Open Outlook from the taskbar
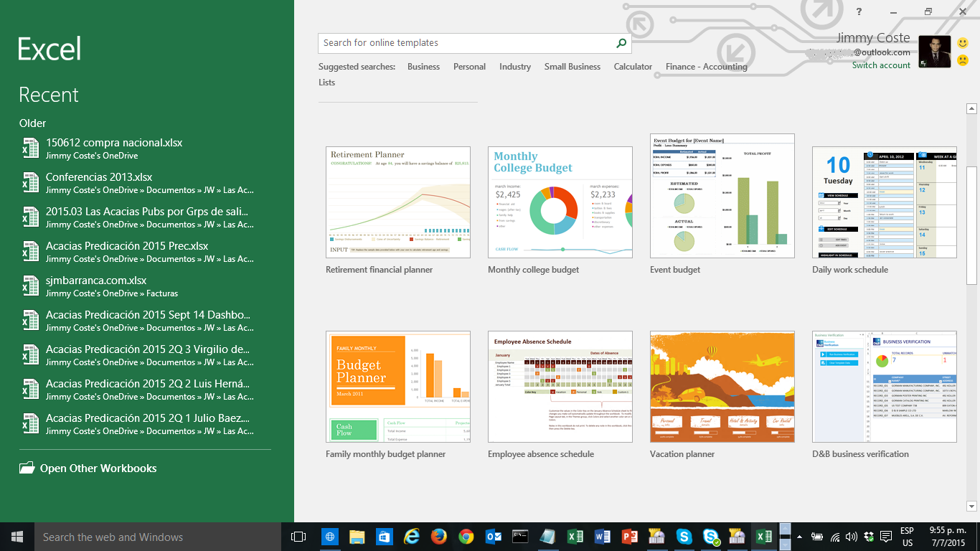This screenshot has height=551, width=980. coord(494,537)
